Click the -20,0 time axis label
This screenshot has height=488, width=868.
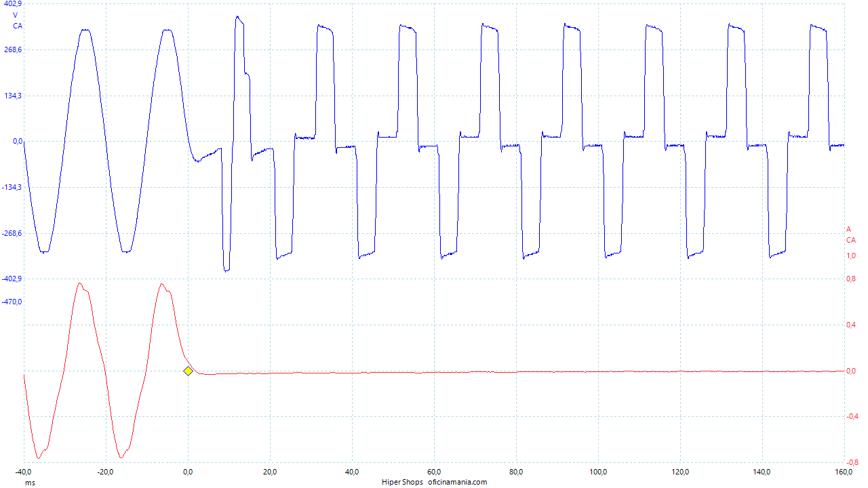coord(106,472)
